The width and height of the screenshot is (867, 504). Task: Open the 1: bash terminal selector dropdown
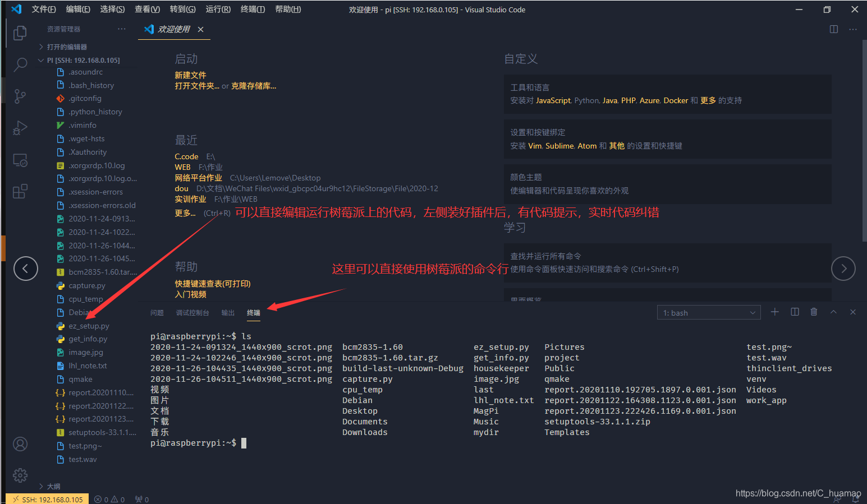tap(709, 312)
